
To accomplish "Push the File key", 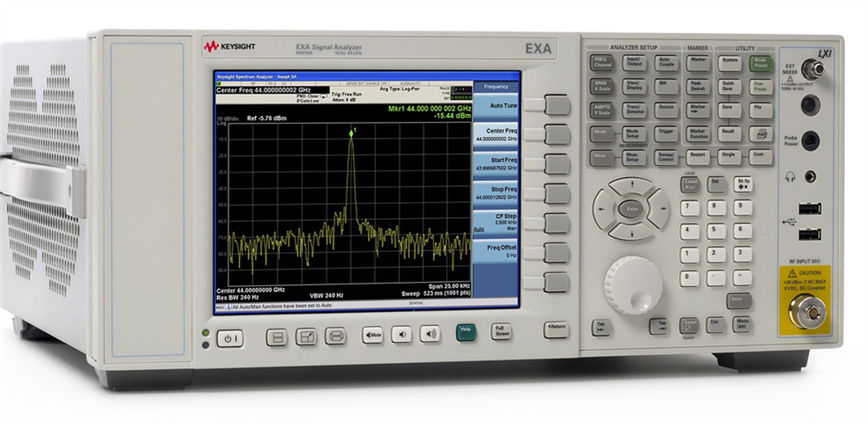I will tap(760, 110).
